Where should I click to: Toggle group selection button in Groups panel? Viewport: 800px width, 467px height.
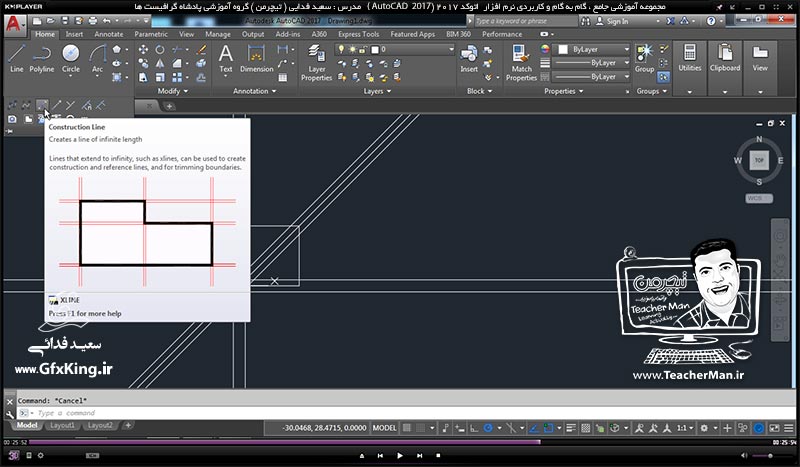663,77
